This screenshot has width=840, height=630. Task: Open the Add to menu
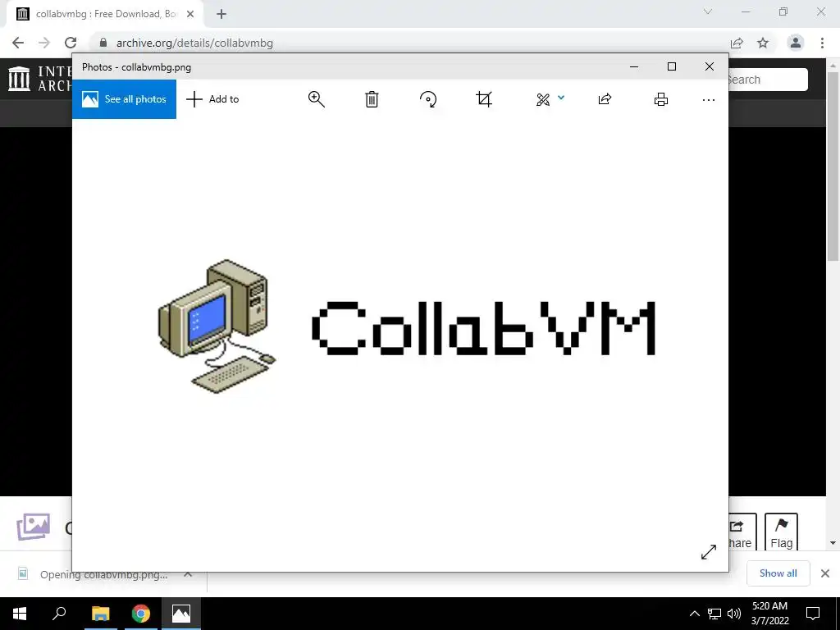pyautogui.click(x=212, y=99)
